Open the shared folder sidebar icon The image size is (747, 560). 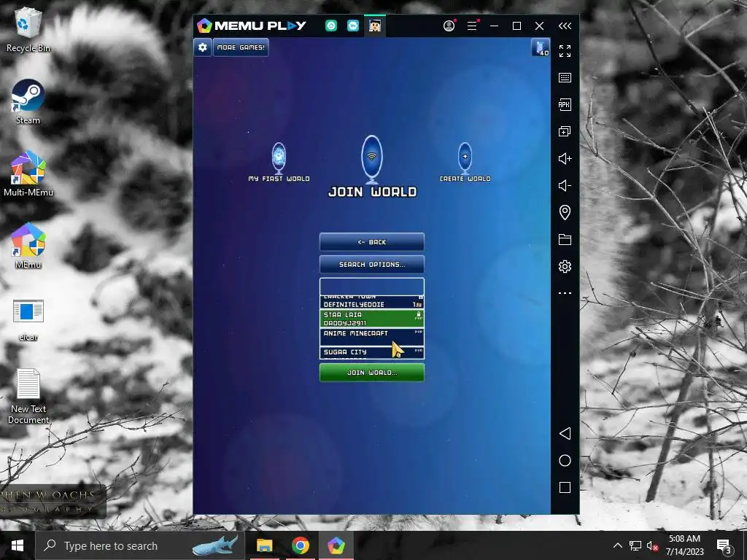click(565, 239)
